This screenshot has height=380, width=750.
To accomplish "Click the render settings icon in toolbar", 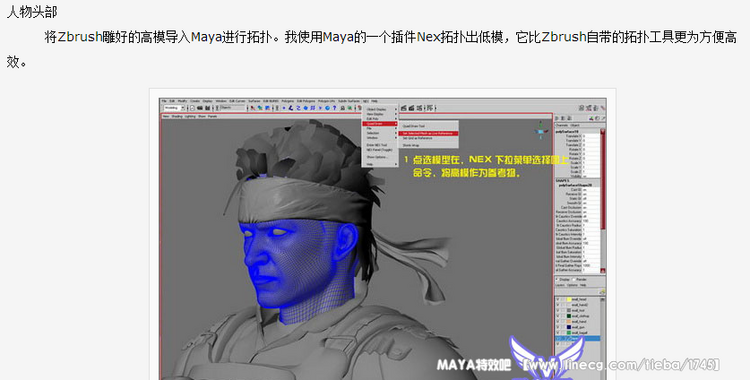I will 419,108.
